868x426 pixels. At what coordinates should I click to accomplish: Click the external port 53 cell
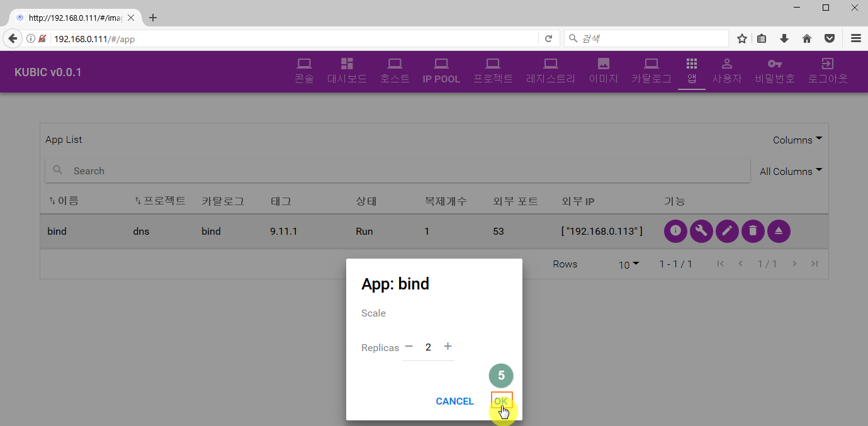499,232
